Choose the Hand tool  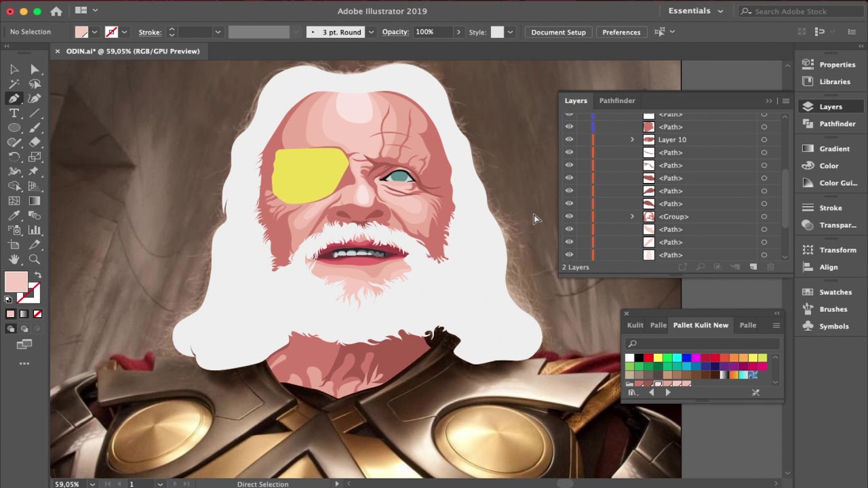point(14,260)
